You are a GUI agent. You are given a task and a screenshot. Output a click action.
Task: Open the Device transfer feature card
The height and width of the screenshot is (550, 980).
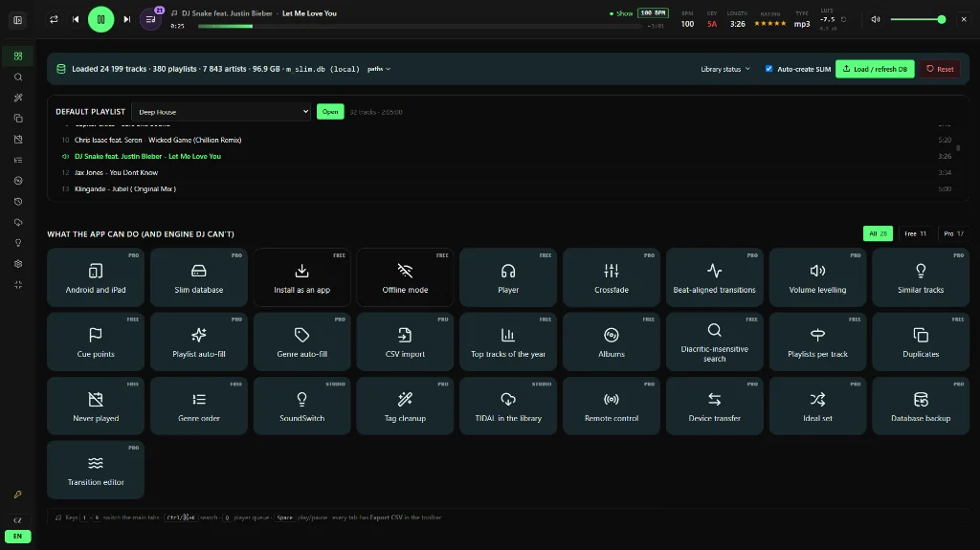point(714,407)
